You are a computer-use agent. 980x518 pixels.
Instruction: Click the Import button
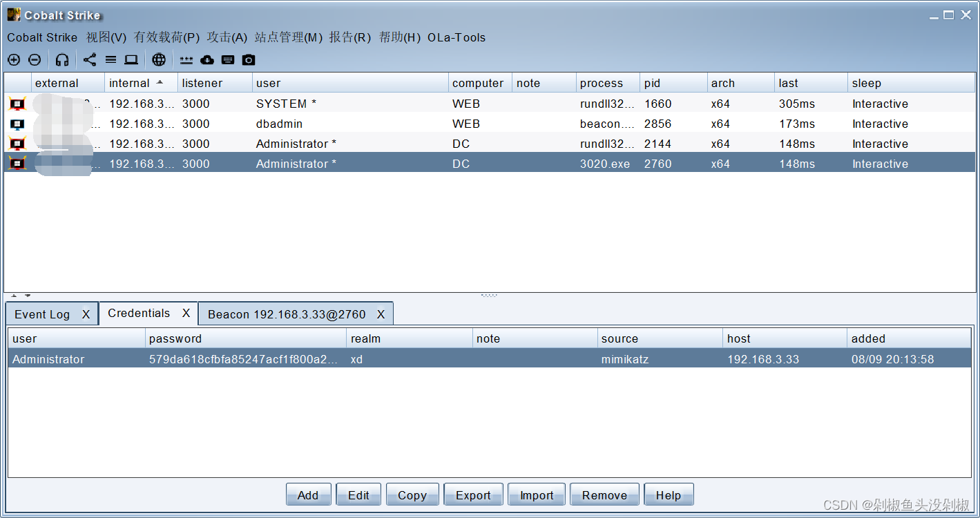pos(537,495)
